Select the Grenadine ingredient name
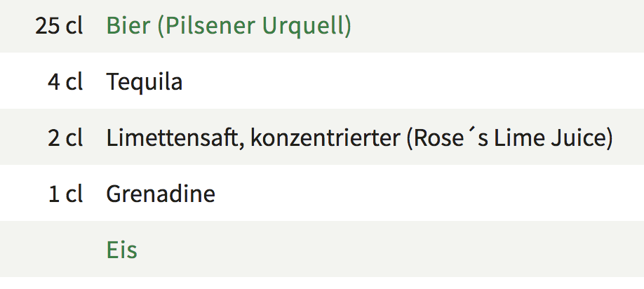644x289 pixels. tap(161, 194)
